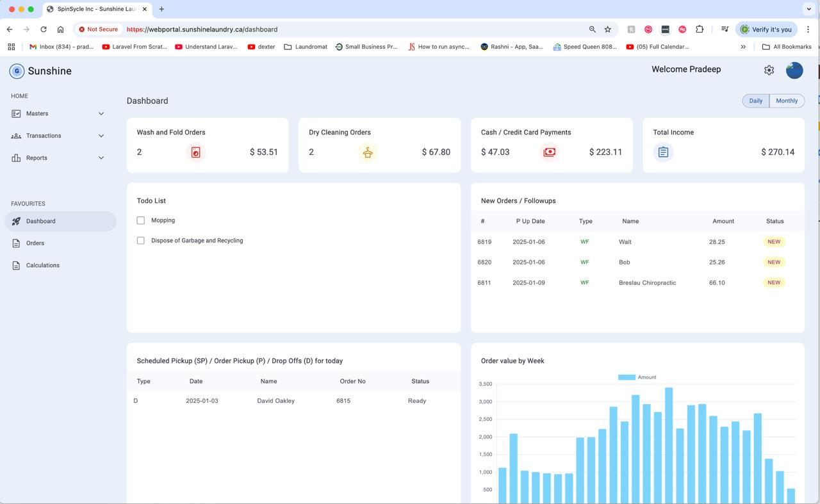
Task: Click the Amount legend color swatch
Action: (x=626, y=377)
